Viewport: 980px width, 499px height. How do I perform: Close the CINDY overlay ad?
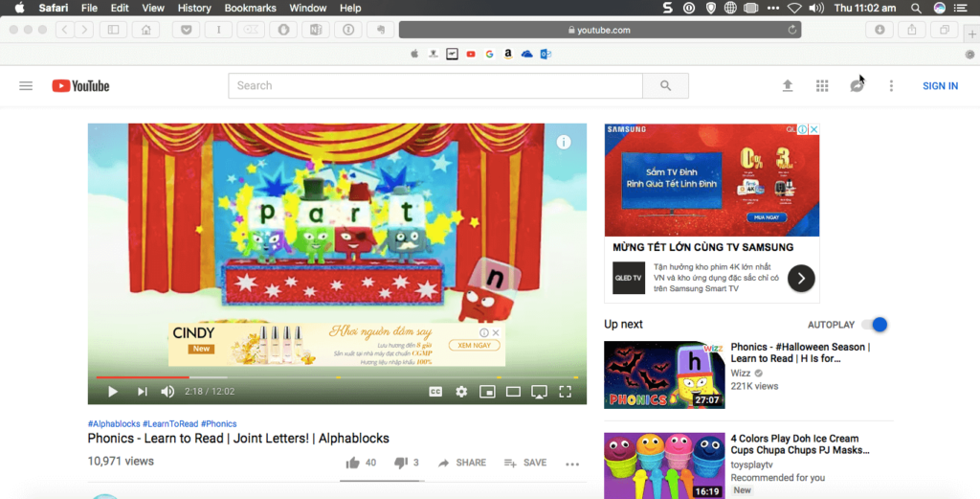[496, 332]
